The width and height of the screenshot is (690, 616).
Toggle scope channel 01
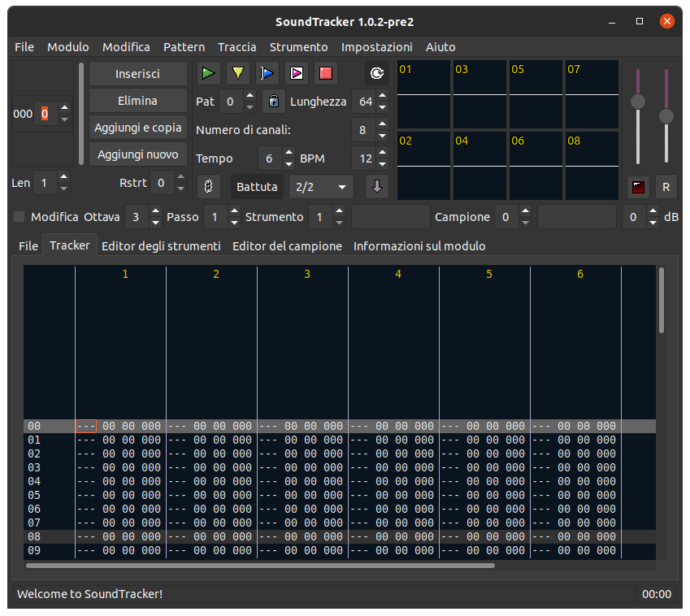click(423, 94)
